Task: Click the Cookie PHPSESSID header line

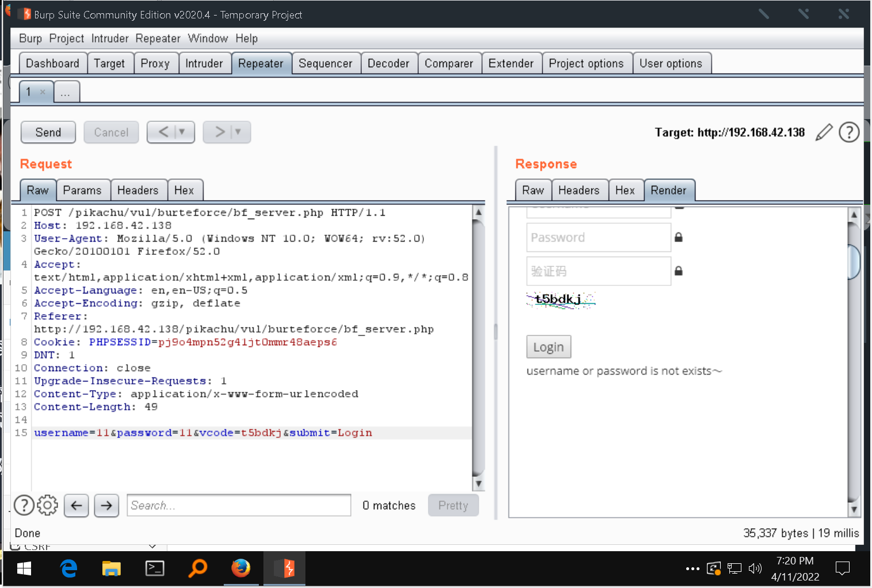Action: pyautogui.click(x=185, y=342)
